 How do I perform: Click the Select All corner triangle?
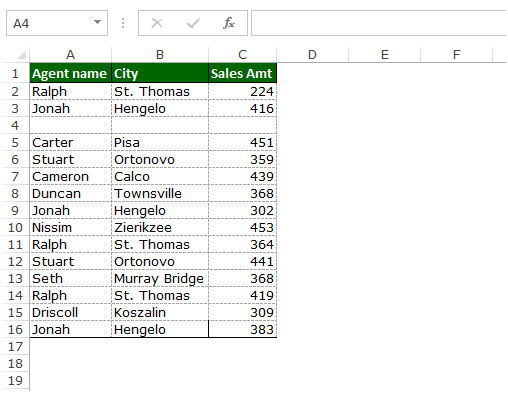click(21, 54)
